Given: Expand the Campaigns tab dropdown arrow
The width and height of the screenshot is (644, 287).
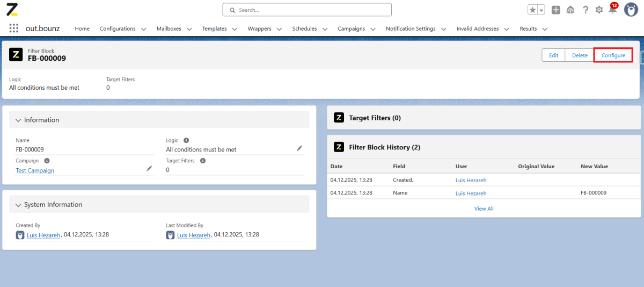Looking at the screenshot, I should click(x=373, y=29).
